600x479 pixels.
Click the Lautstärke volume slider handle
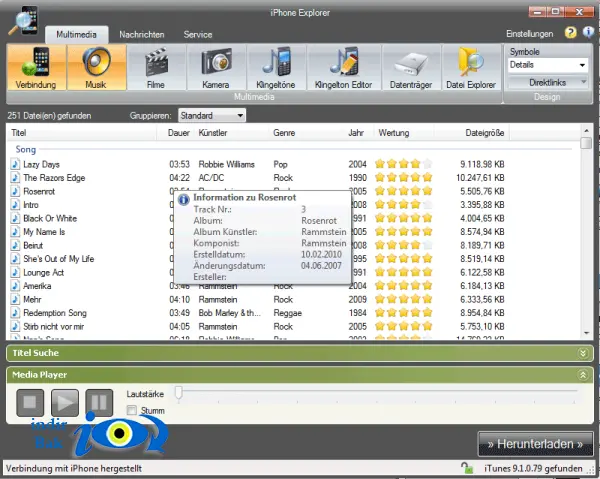point(178,393)
